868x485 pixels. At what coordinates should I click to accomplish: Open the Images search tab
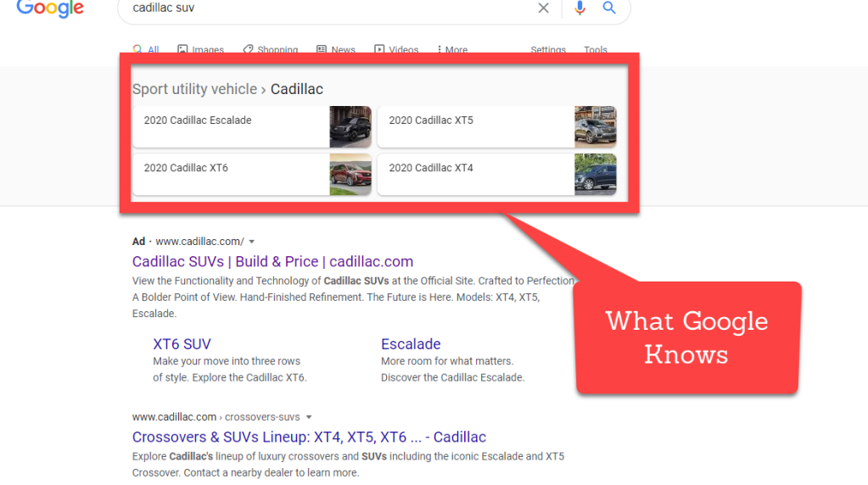(x=200, y=50)
